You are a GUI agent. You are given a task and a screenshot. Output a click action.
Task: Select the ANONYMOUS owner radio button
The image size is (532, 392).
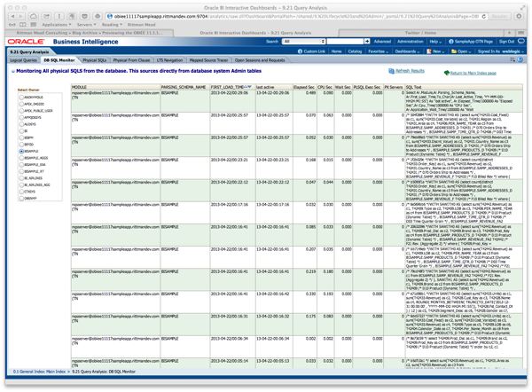click(21, 97)
